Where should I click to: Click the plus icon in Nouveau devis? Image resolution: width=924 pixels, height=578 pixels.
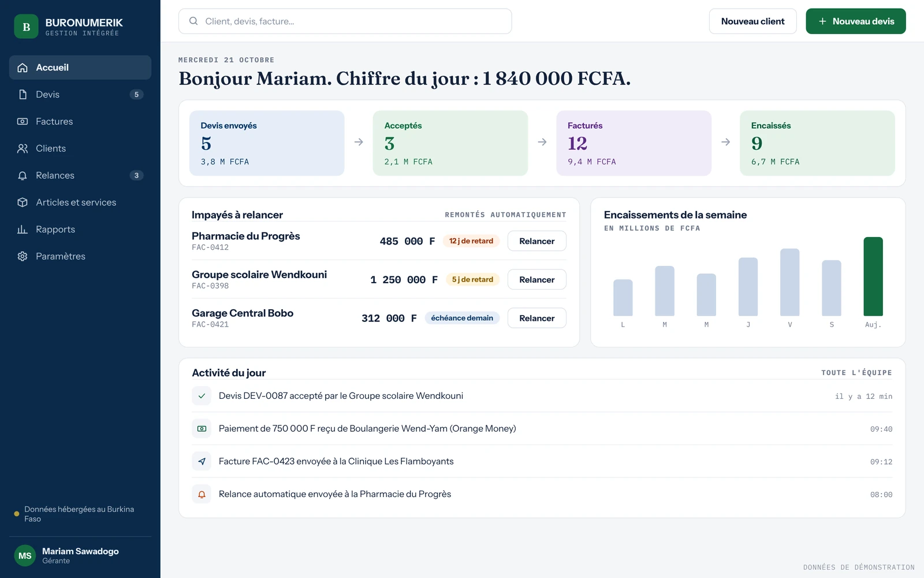822,21
